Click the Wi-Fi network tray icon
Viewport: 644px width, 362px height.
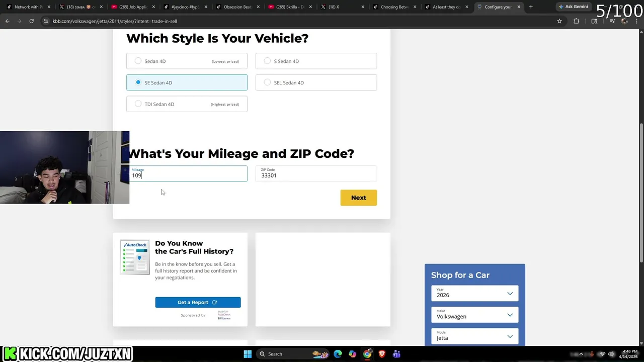(x=602, y=354)
